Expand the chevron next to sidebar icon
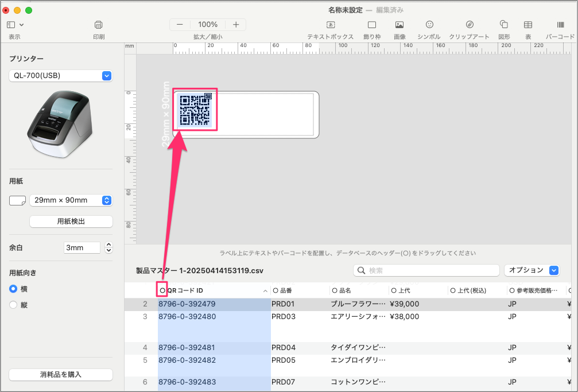The image size is (578, 392). click(x=21, y=25)
